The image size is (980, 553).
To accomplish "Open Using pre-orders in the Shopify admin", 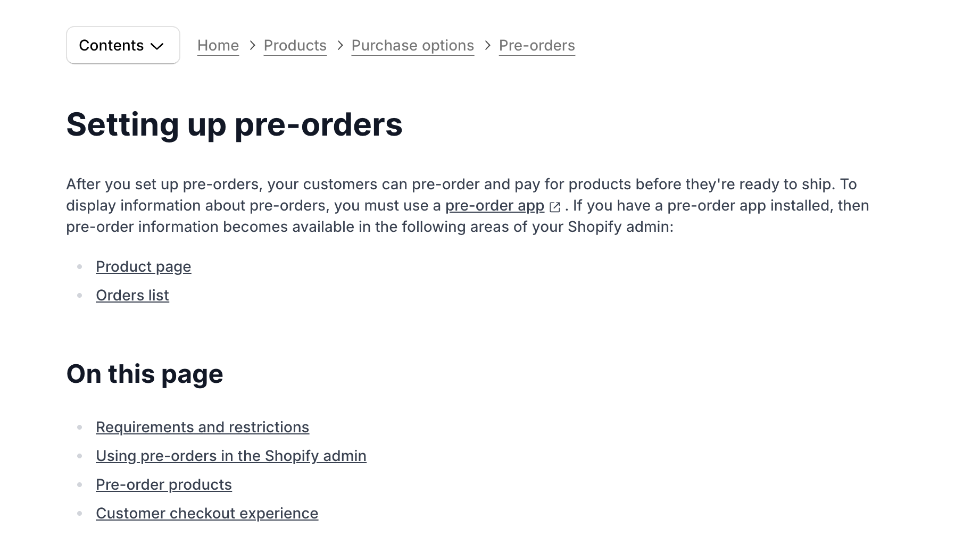I will click(231, 456).
